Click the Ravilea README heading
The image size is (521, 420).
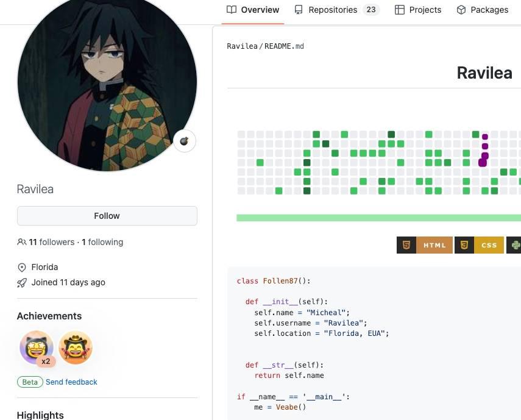coord(484,73)
